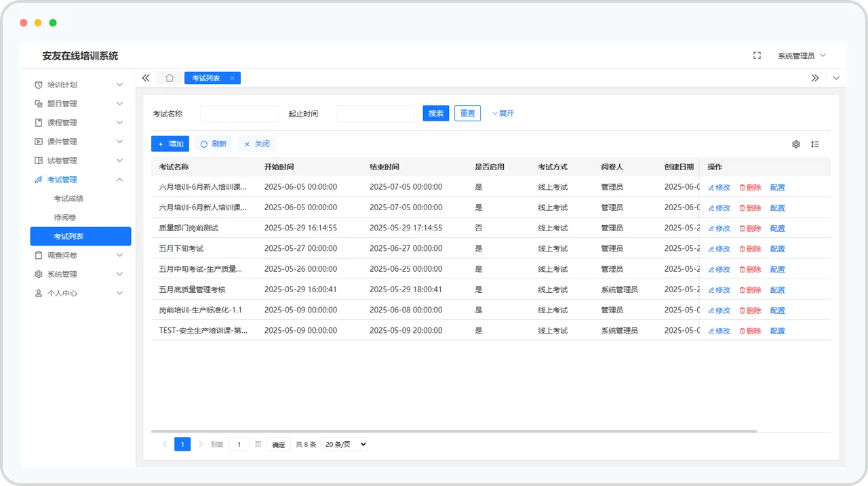Collapse the 考试管理 menu chevron
This screenshot has height=486, width=868.
point(120,180)
